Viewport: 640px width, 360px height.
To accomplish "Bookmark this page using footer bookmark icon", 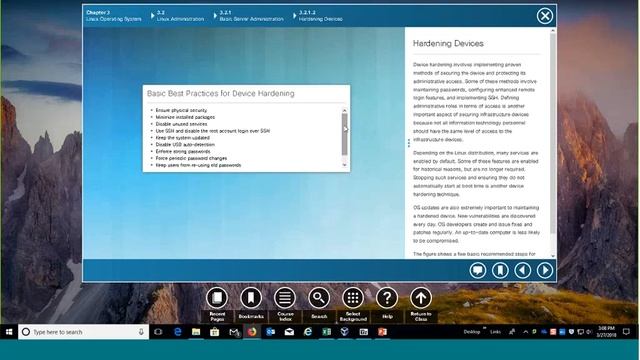I will click(x=500, y=270).
